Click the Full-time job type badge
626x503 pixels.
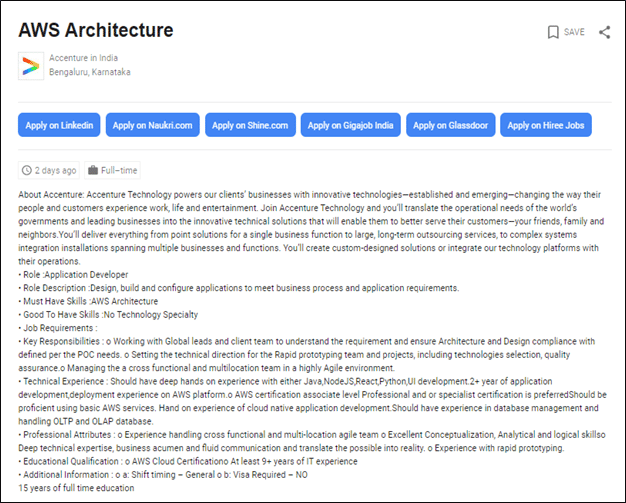click(112, 170)
